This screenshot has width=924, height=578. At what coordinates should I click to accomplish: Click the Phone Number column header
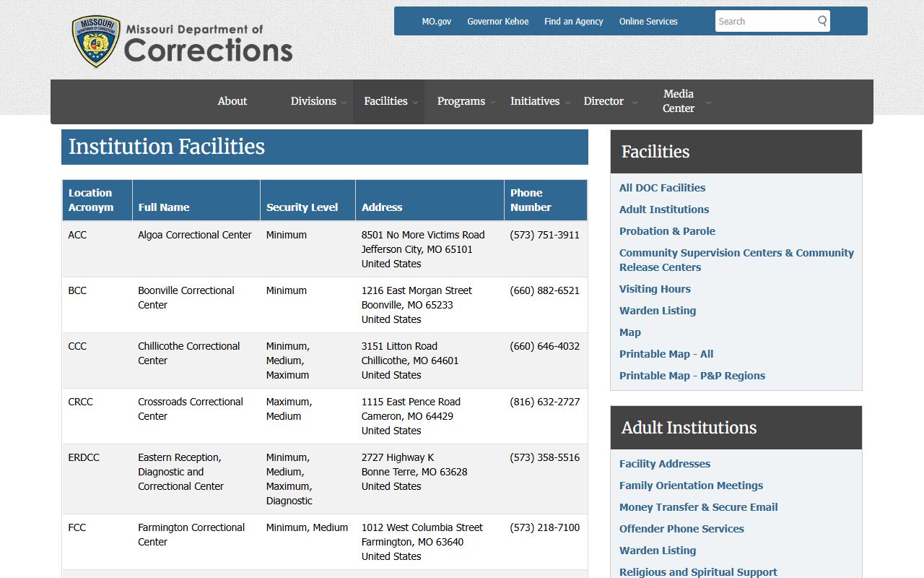point(546,200)
